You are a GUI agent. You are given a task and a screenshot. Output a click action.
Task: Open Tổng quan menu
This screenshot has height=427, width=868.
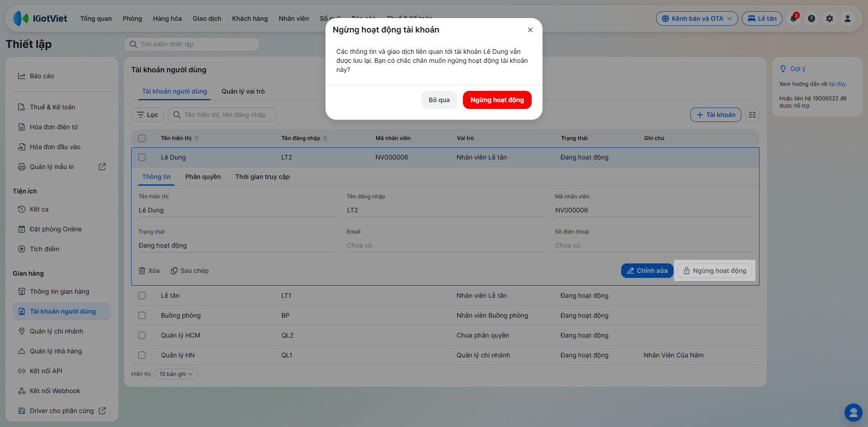point(96,19)
